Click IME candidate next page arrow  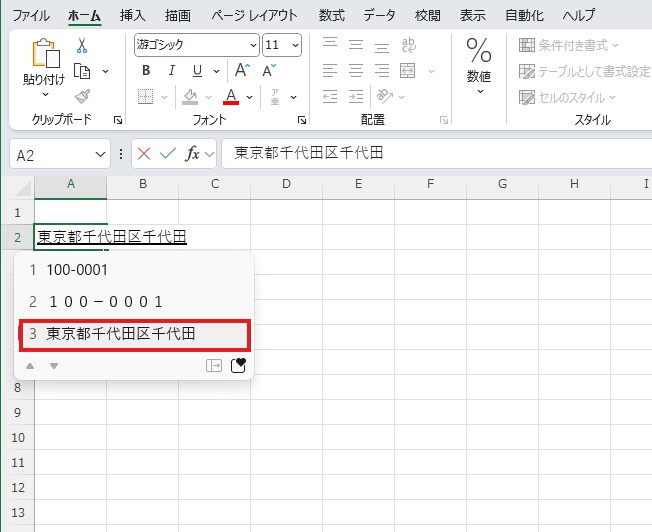pos(54,366)
